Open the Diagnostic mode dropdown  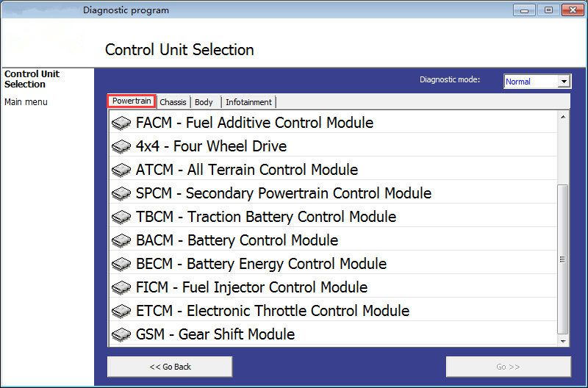click(x=537, y=82)
